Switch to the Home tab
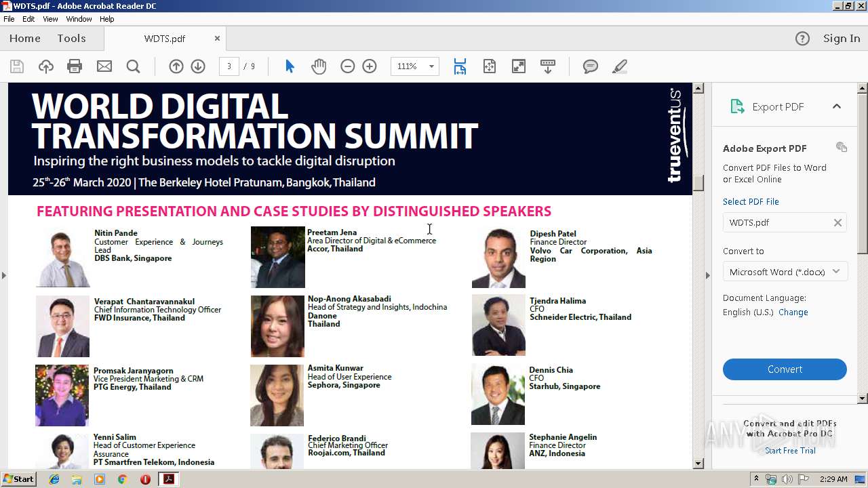Viewport: 868px width, 488px height. click(25, 39)
